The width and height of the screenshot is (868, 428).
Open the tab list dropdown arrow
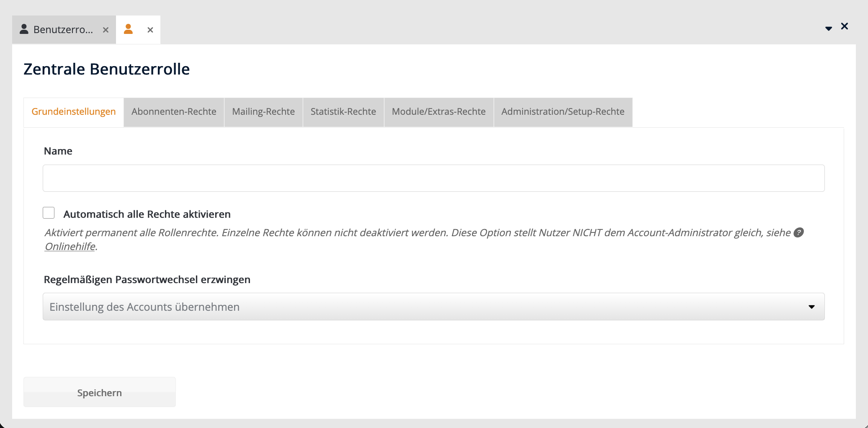[828, 28]
